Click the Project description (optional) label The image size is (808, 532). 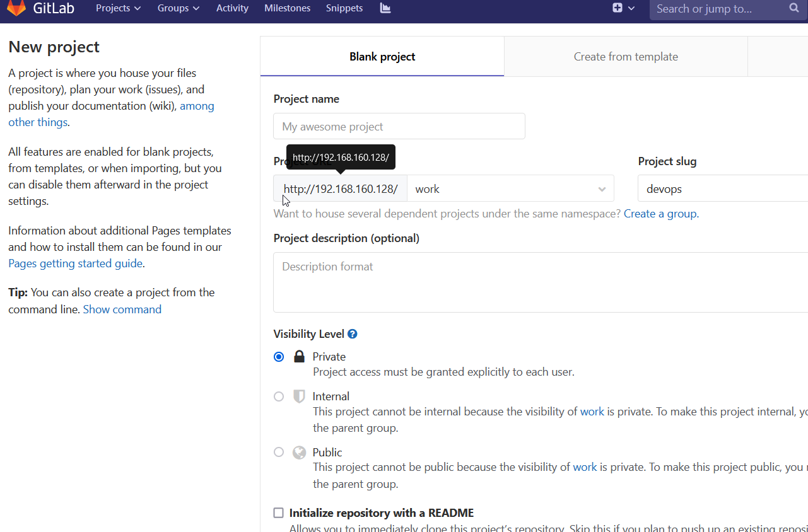point(346,238)
